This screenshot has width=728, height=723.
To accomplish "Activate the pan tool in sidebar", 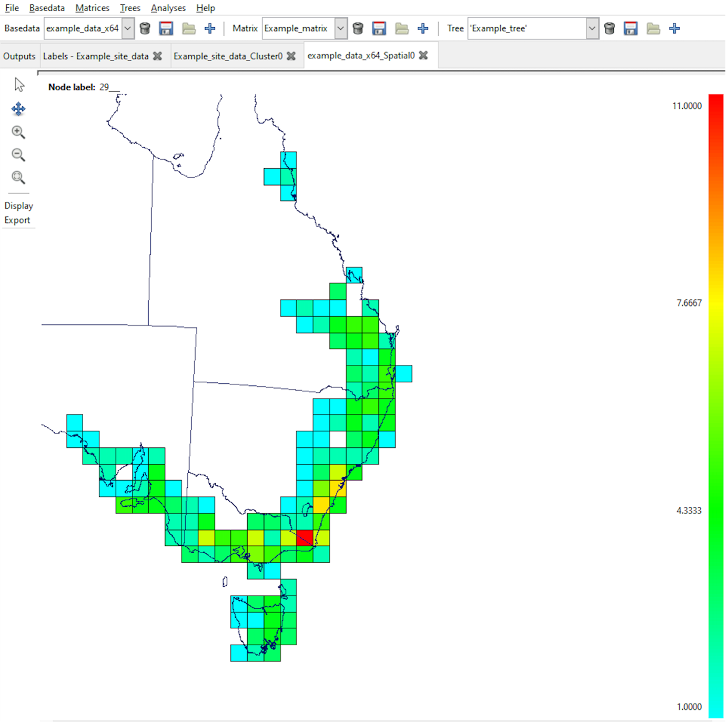I will tap(18, 109).
